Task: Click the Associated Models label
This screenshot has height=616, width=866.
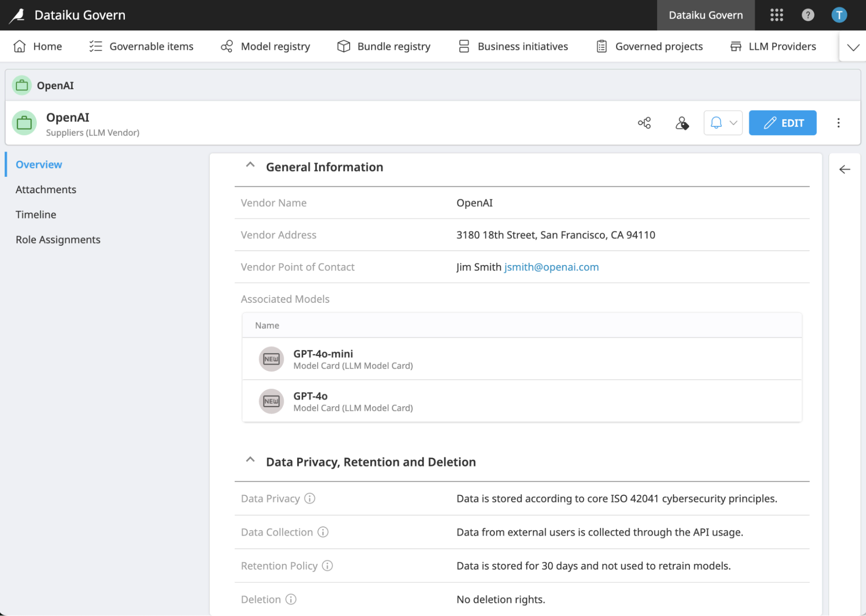Action: [x=285, y=299]
